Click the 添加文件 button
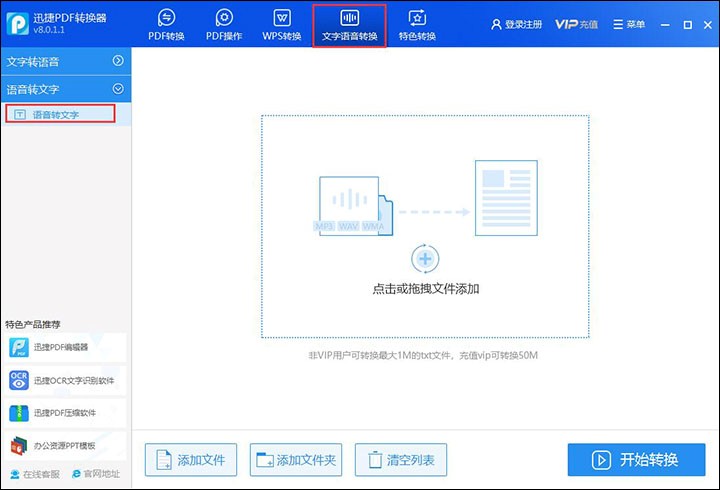720x490 pixels. (x=191, y=460)
